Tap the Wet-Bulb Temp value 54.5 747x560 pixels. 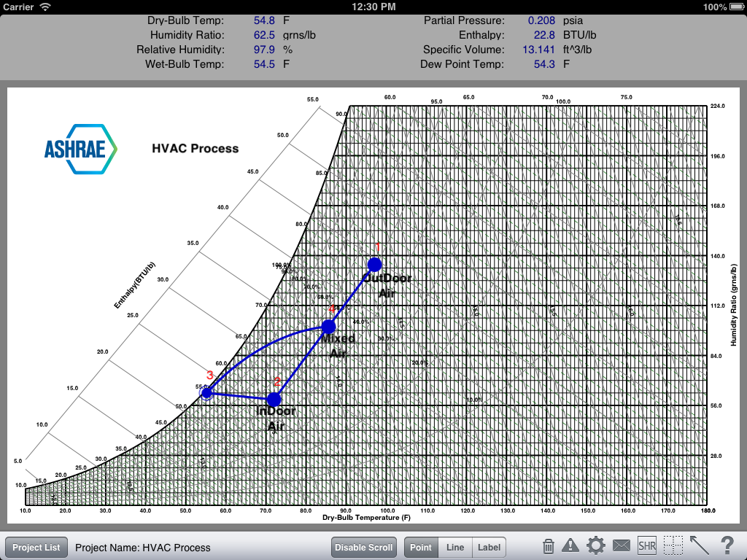[x=264, y=64]
